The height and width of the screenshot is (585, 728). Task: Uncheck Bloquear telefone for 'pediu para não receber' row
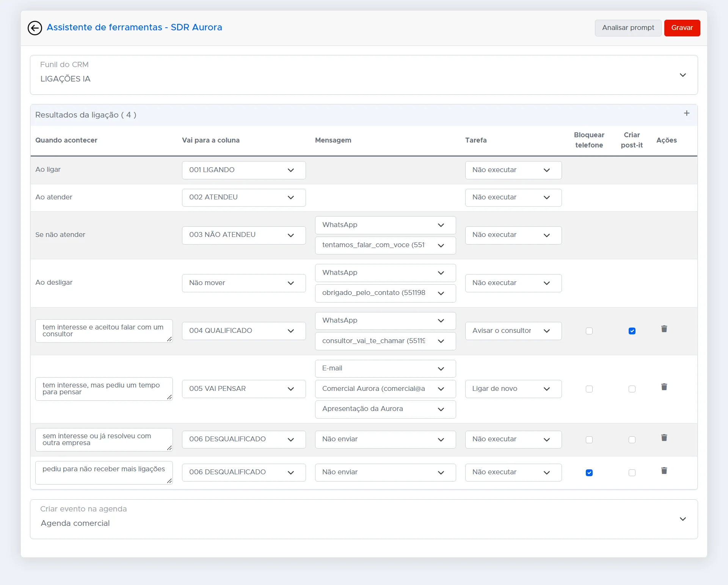589,473
